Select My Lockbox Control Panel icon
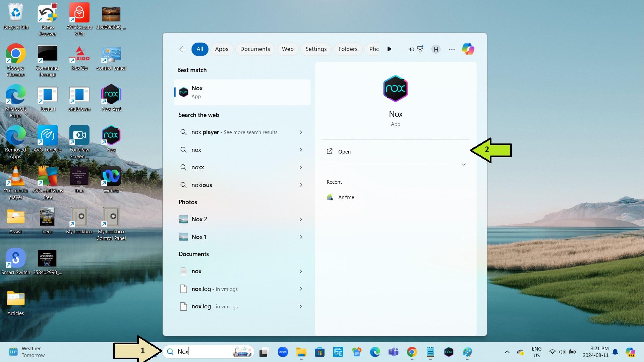This screenshot has width=644, height=362. [111, 224]
